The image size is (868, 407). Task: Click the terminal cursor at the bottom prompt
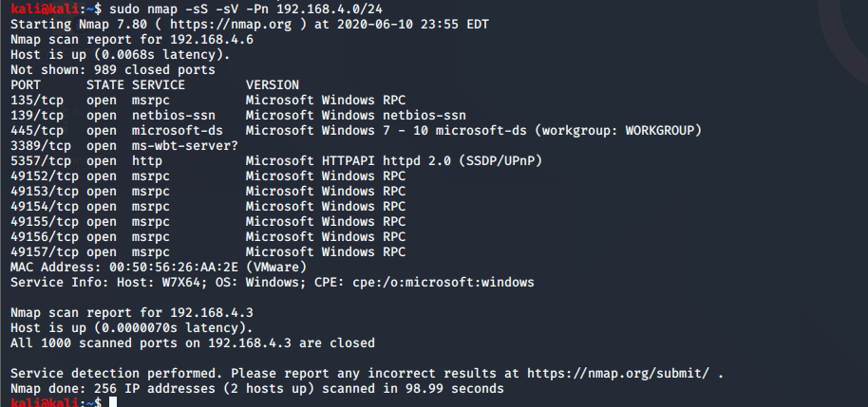pyautogui.click(x=112, y=403)
